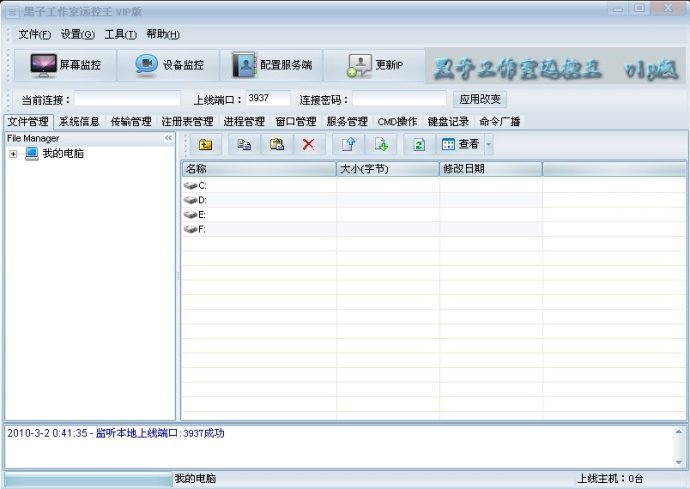690x489 pixels.
Task: Switch to the 系统信息 tab
Action: click(79, 122)
